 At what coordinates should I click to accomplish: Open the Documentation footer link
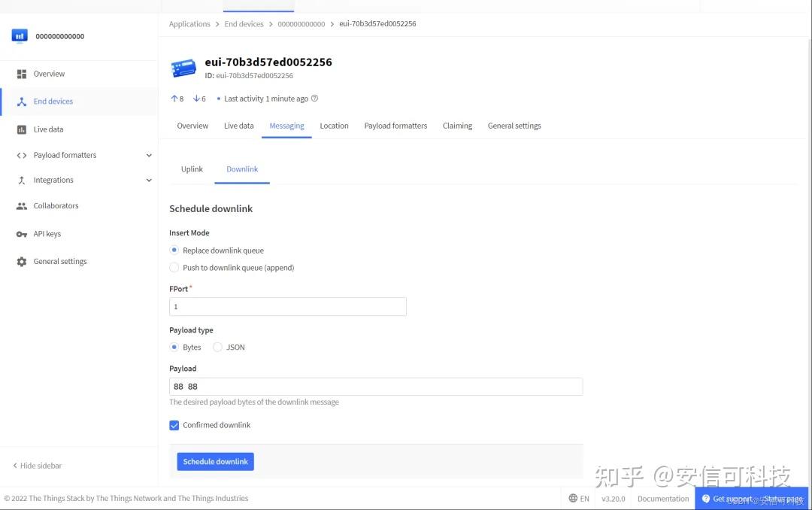click(663, 499)
